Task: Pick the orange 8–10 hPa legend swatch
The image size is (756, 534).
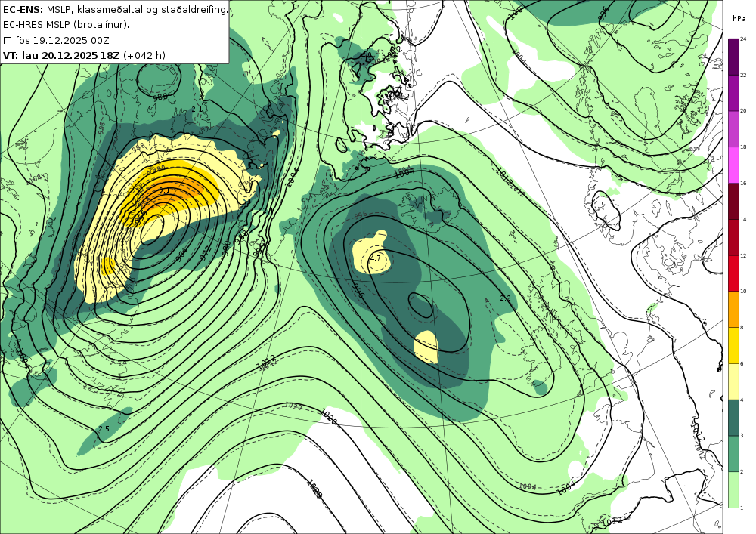Action: pos(734,309)
